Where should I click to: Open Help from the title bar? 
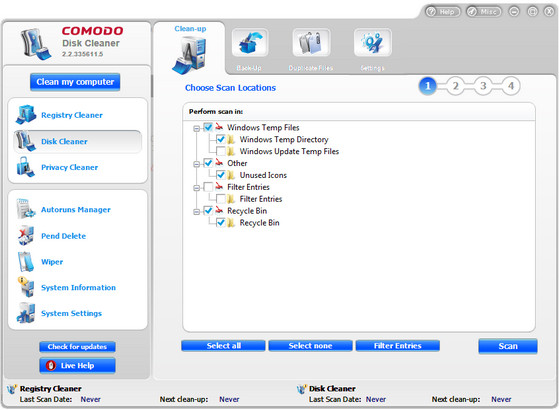click(x=443, y=12)
